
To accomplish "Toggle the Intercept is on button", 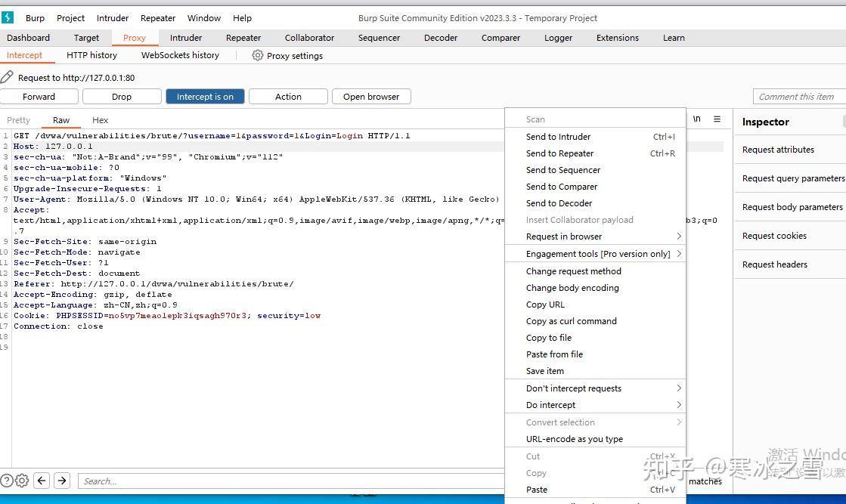I will [x=205, y=97].
